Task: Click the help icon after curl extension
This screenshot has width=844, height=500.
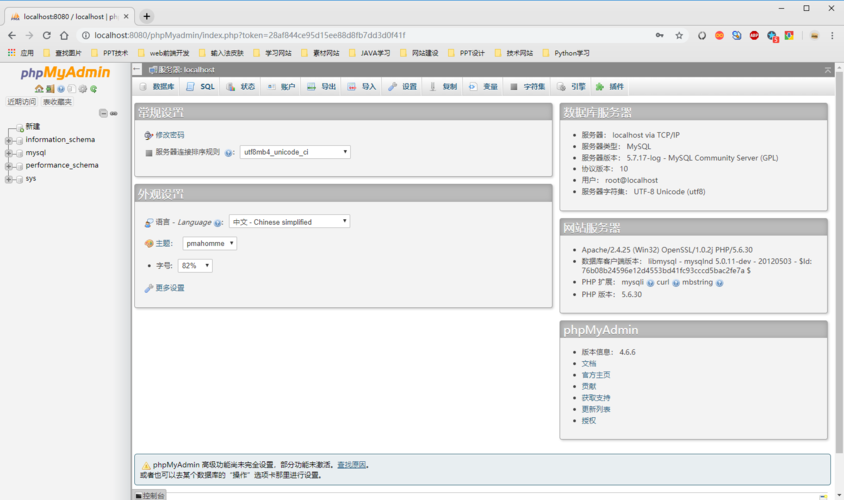Action: [676, 283]
